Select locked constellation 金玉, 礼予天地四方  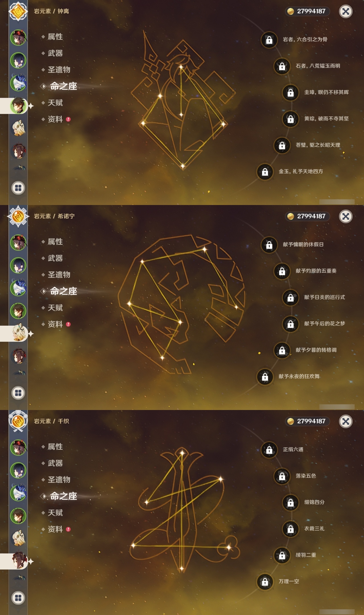coord(290,171)
